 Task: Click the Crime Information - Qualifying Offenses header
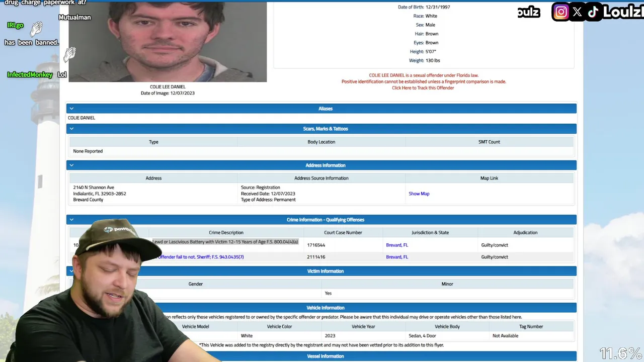click(321, 220)
